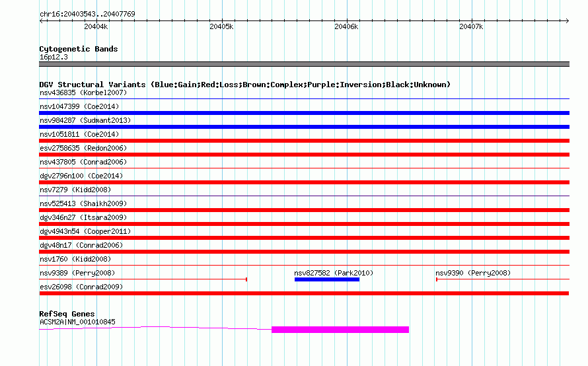
Task: Click the chr16:20403543..20407769 region label
Action: pos(87,14)
